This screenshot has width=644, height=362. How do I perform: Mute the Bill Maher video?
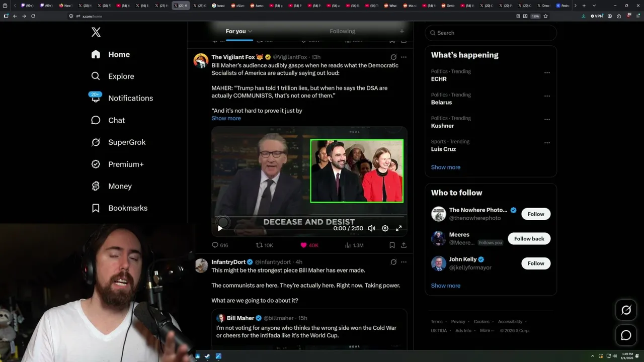[x=371, y=228]
